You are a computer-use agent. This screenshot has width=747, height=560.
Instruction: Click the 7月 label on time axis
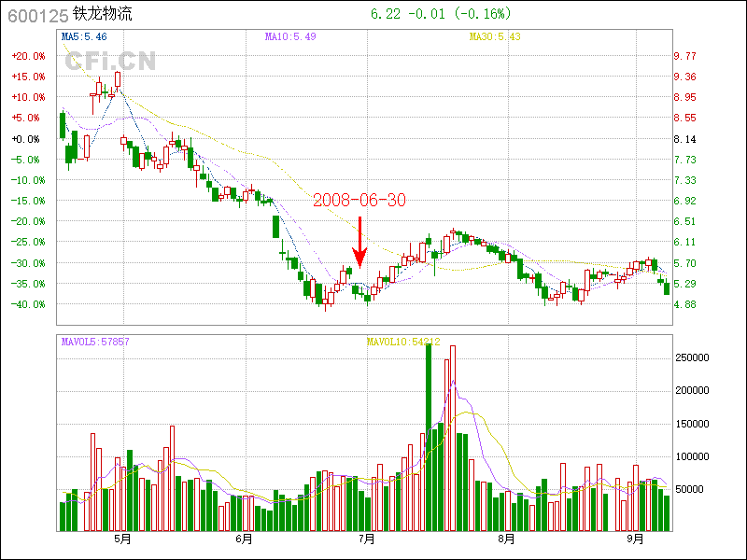367,539
